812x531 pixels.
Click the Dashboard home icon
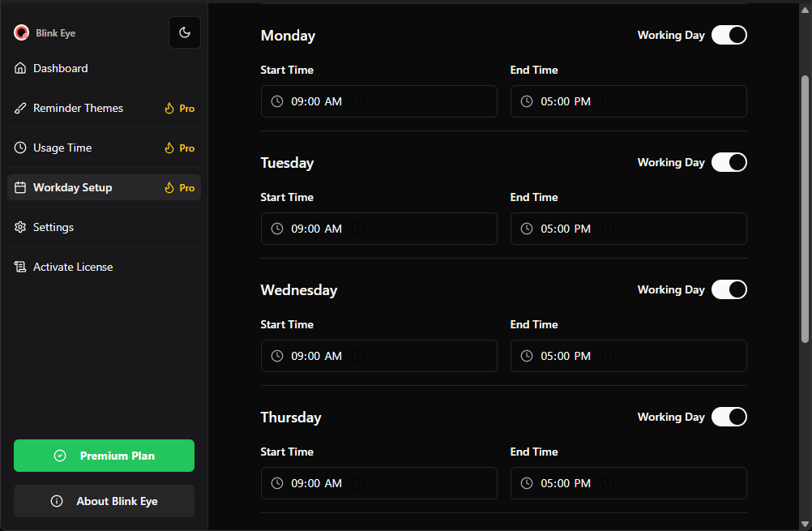(x=20, y=69)
